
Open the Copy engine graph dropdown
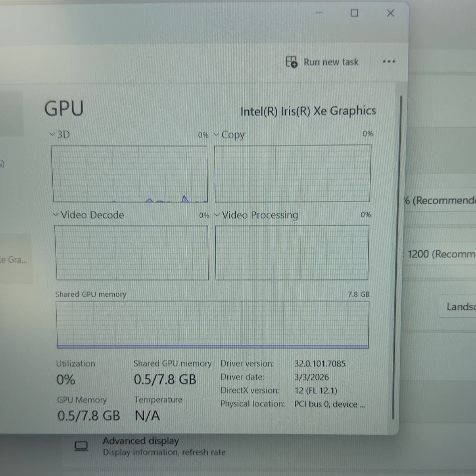tap(216, 134)
